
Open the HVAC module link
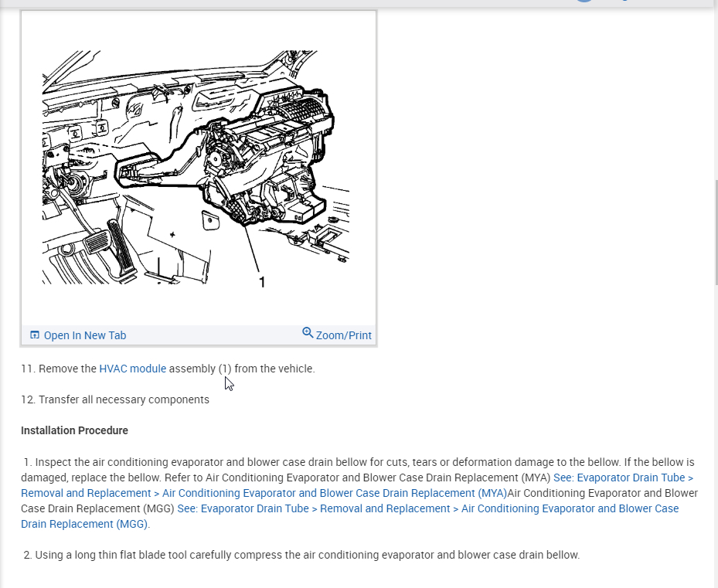click(x=132, y=369)
